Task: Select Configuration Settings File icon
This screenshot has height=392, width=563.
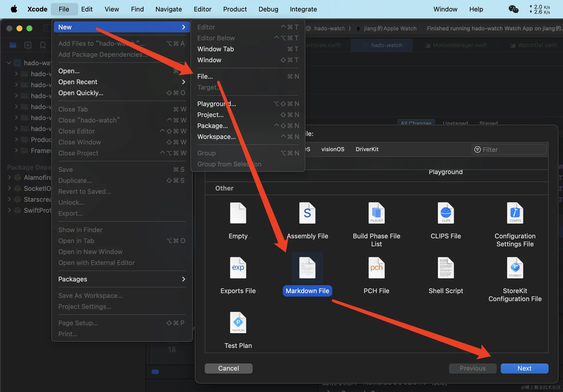Action: [515, 213]
